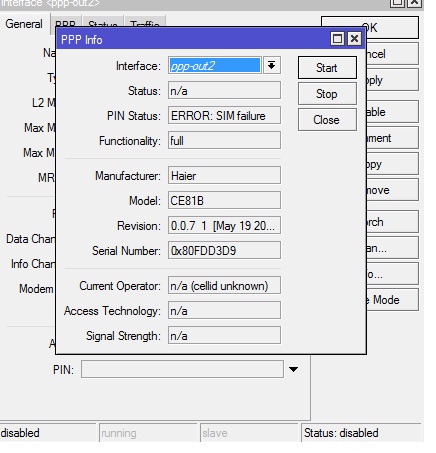Image resolution: width=436 pixels, height=453 pixels.
Task: Click the partly hidden Remove button
Action: pos(392,190)
